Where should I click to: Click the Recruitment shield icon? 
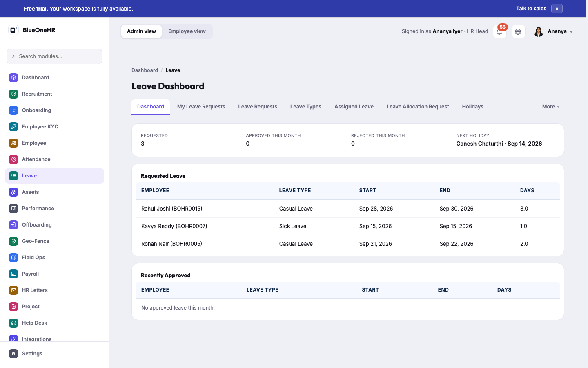pyautogui.click(x=13, y=94)
